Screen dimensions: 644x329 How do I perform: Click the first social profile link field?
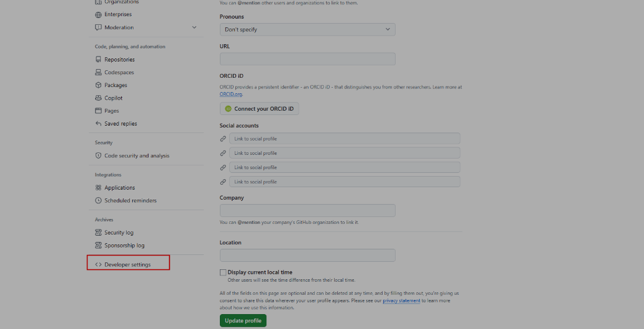tap(345, 139)
